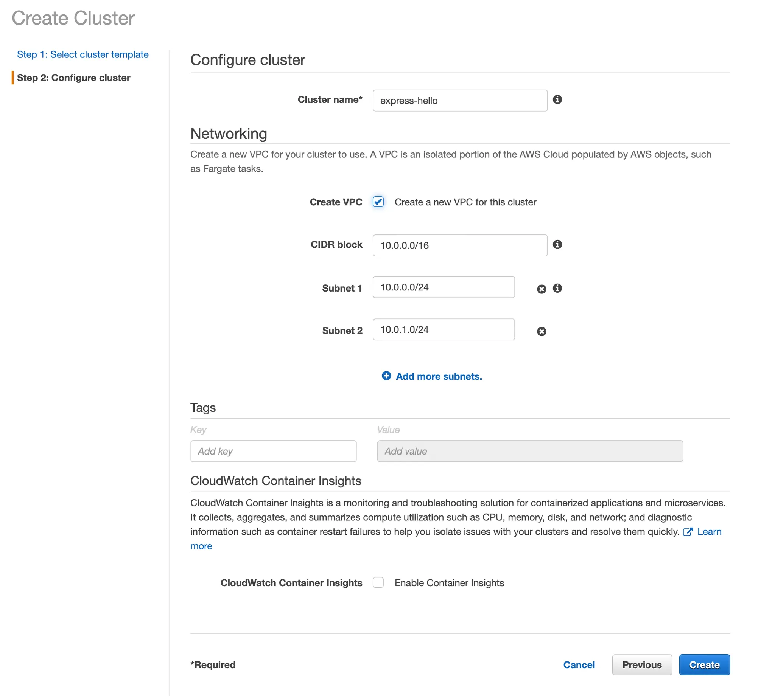Click the Subnet 1 info icon
775x700 pixels.
(x=557, y=288)
